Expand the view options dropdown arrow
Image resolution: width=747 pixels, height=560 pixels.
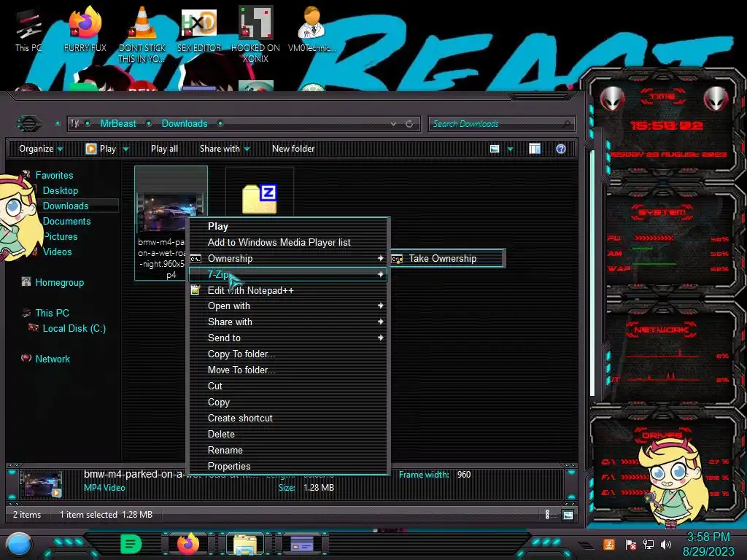point(510,149)
